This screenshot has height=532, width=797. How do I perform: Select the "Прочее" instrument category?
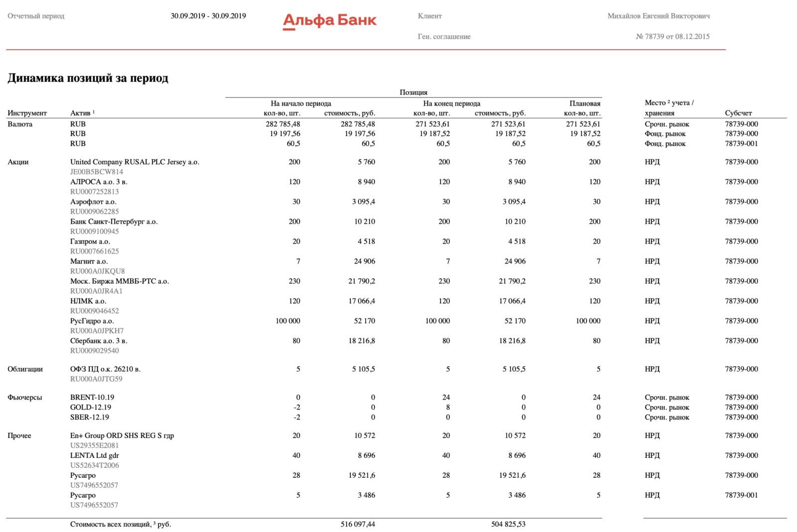click(x=19, y=436)
